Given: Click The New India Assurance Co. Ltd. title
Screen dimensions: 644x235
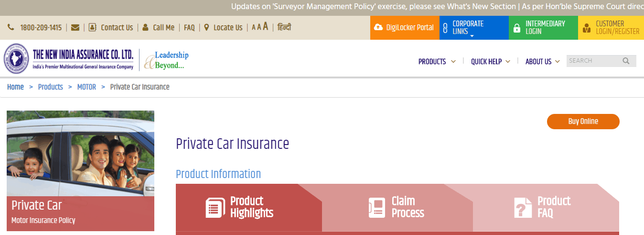Looking at the screenshot, I should click(x=83, y=54).
